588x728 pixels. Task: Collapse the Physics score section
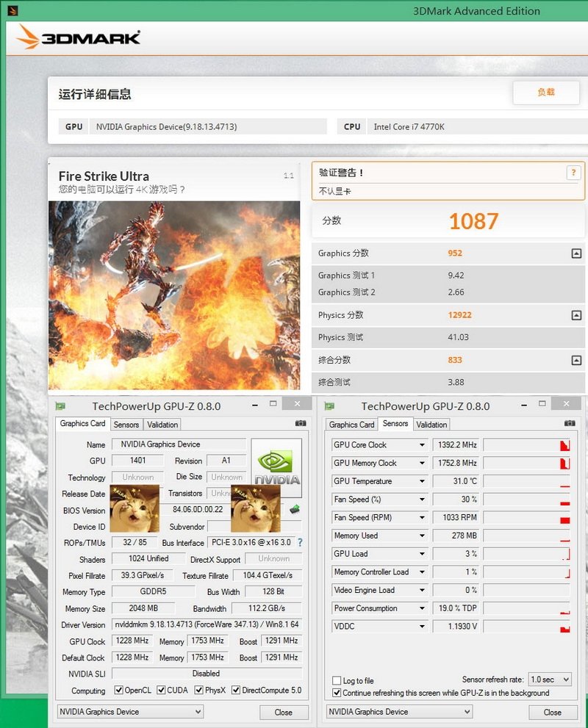pyautogui.click(x=576, y=315)
